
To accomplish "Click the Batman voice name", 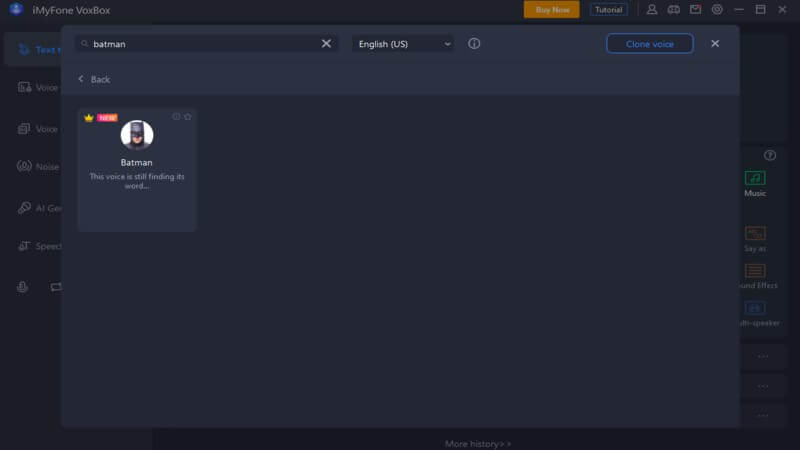I will click(136, 162).
